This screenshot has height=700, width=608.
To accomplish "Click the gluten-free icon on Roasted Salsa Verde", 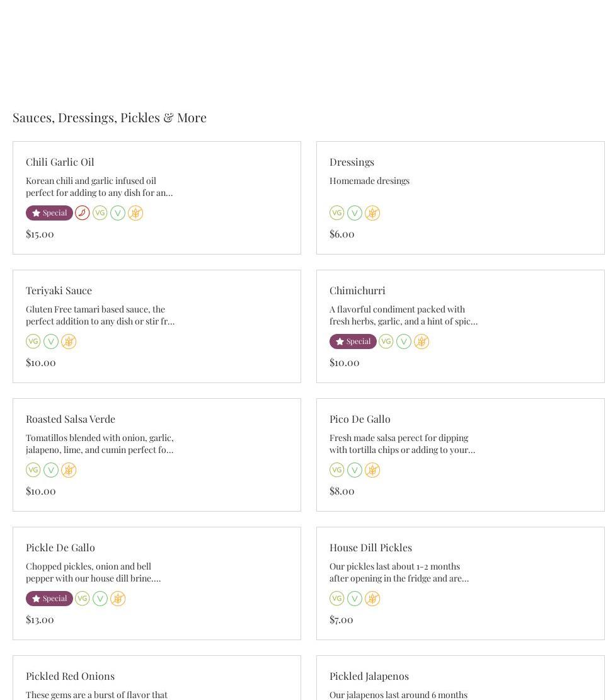I will click(x=69, y=470).
